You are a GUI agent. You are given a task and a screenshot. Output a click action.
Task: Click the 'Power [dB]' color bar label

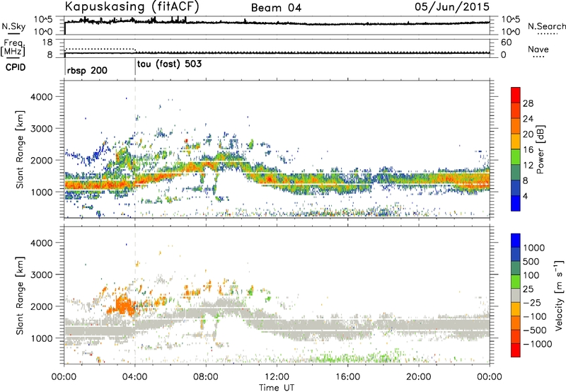point(540,149)
